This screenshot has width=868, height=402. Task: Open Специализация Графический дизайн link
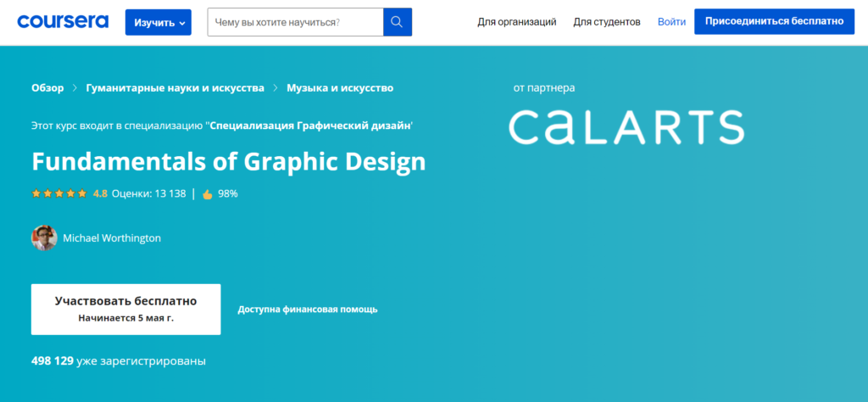point(310,126)
